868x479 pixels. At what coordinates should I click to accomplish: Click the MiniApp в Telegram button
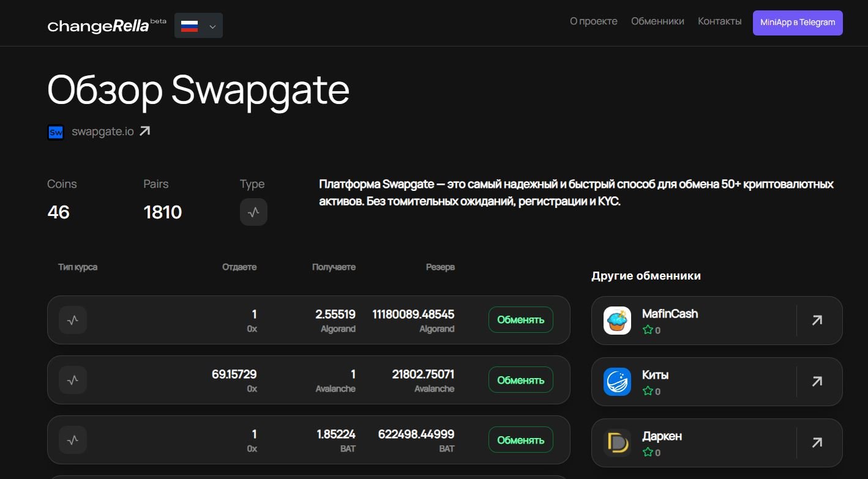coord(798,23)
